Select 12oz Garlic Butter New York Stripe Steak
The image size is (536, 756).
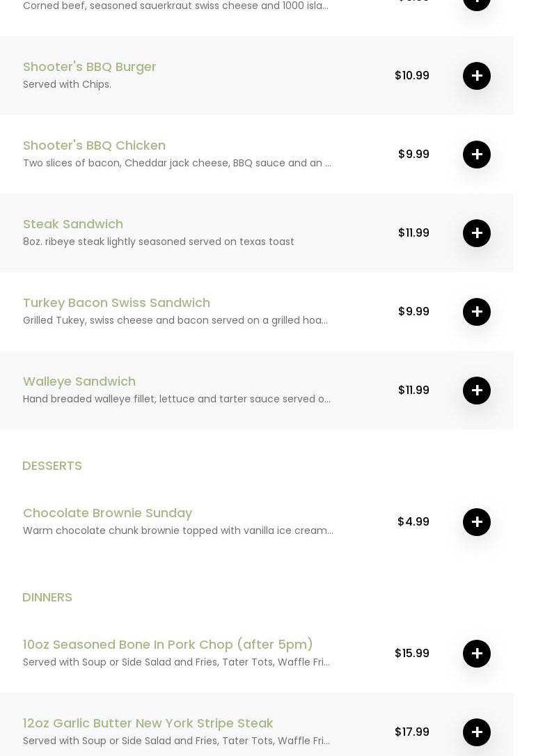click(x=148, y=723)
